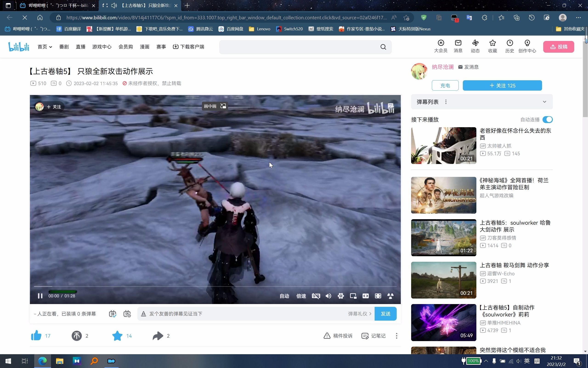Like the video with the thumbs up
The image size is (588, 368).
pos(36,336)
